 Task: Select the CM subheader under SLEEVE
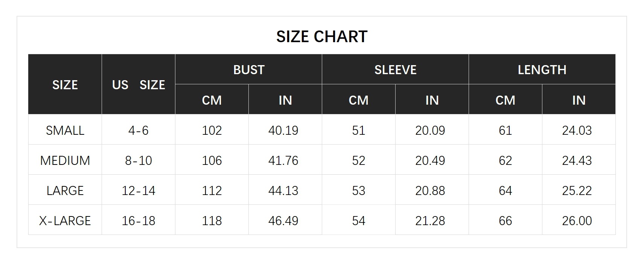point(358,100)
